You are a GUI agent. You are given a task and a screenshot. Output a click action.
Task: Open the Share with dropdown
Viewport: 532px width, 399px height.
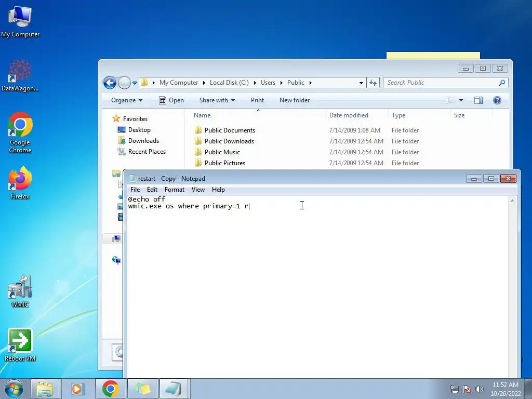pyautogui.click(x=217, y=100)
